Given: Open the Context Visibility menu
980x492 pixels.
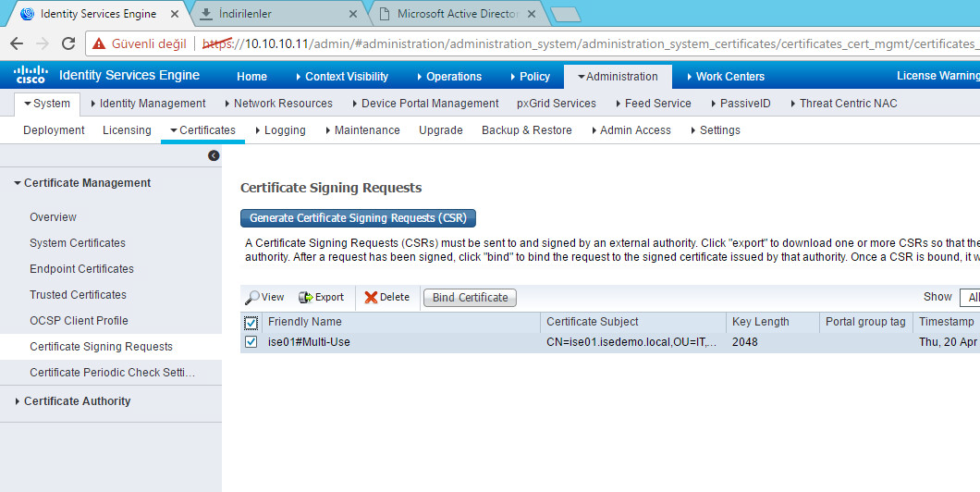Looking at the screenshot, I should point(342,77).
